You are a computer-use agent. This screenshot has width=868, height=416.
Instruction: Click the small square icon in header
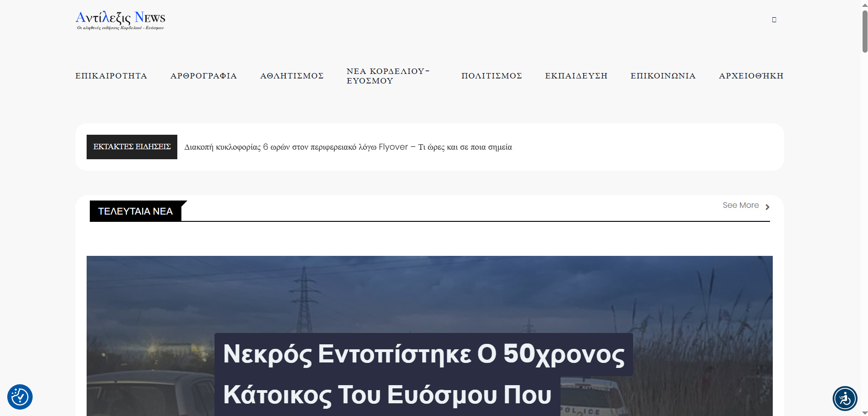[774, 20]
